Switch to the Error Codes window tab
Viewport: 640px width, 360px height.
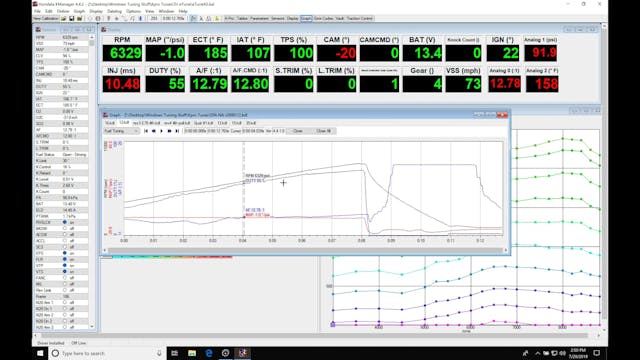[324, 18]
